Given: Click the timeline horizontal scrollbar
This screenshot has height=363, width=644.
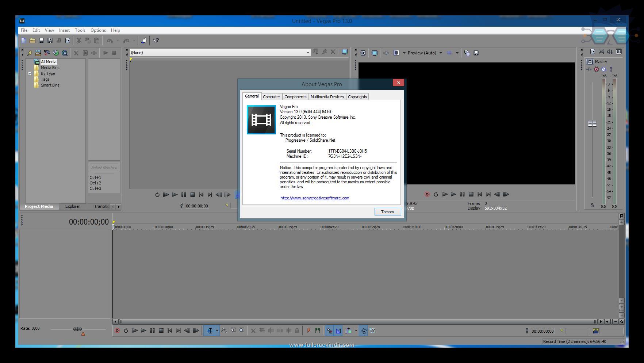Looking at the screenshot, I should point(357,322).
